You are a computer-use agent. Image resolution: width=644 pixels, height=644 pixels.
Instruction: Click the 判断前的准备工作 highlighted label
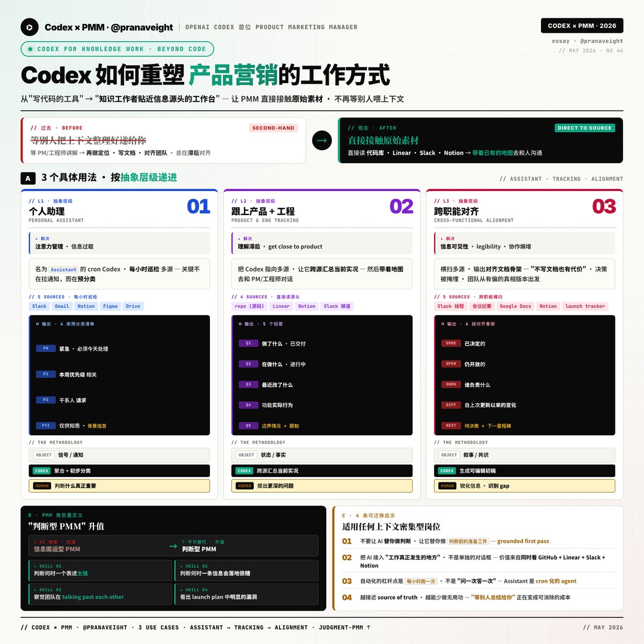[468, 541]
